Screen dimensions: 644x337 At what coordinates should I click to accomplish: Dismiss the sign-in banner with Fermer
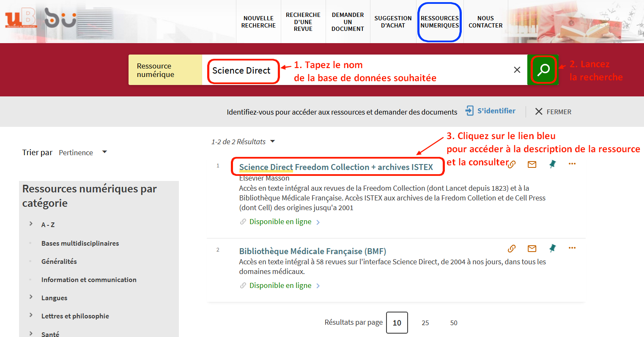click(553, 112)
